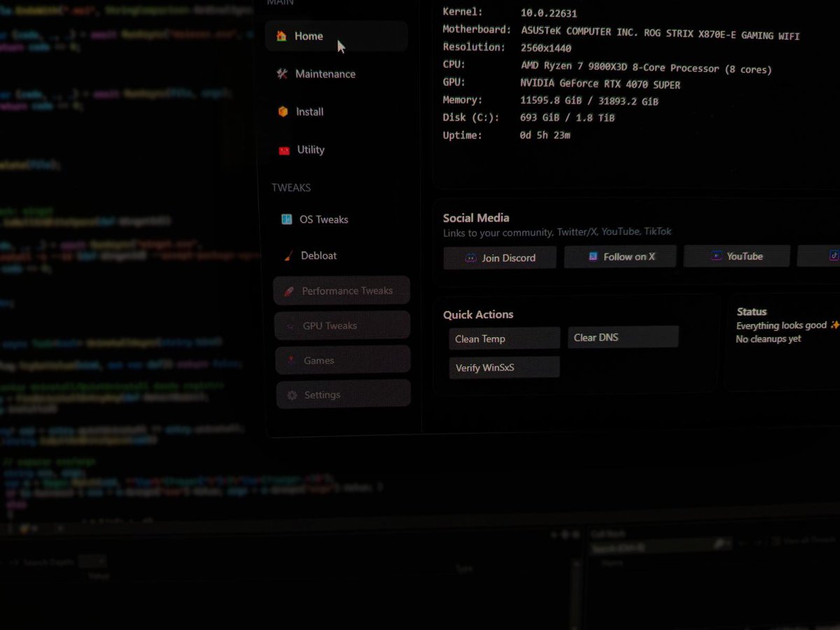This screenshot has height=630, width=840.
Task: Click the Memory value 11595.8 GiB / 31893.2 GiB
Action: 589,101
